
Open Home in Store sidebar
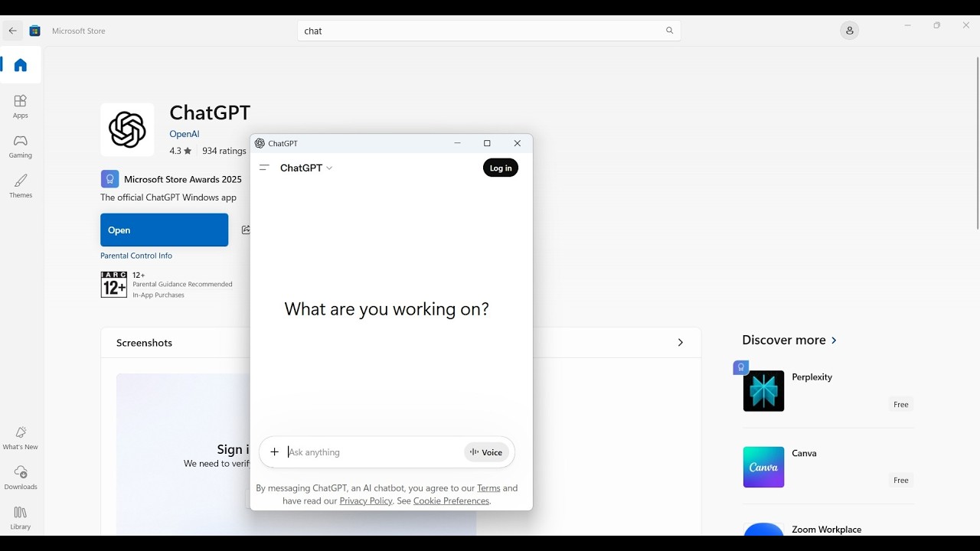[x=21, y=65]
